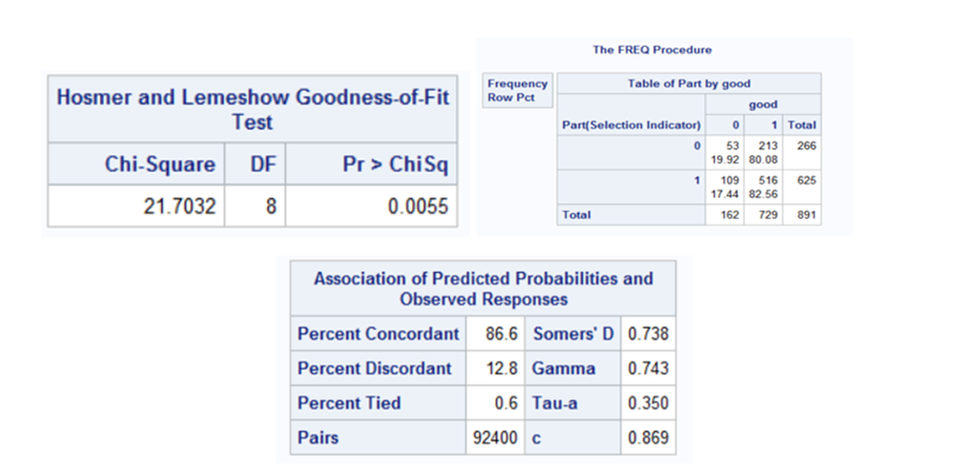The height and width of the screenshot is (466, 980).
Task: Click the Gamma statistic label
Action: 564,369
